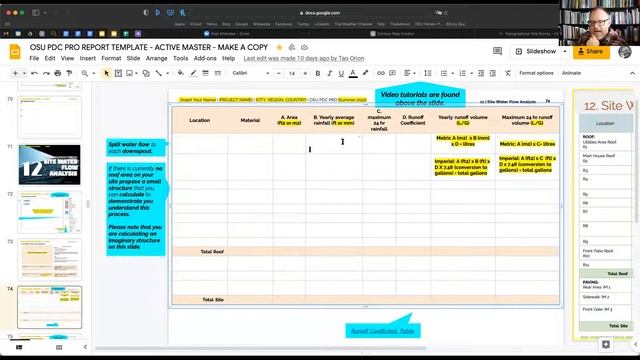Toggle Bold formatting
Viewport: 640px width, 360px height.
click(318, 73)
